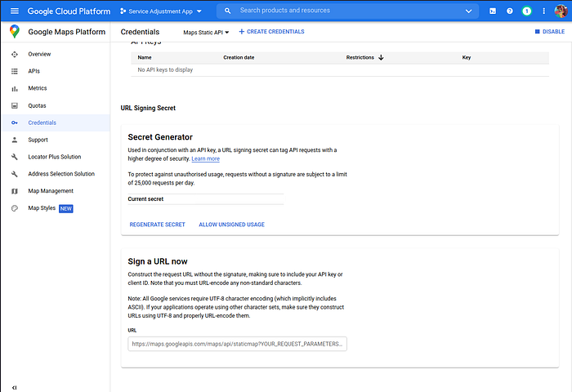Click the Overview sidebar icon
The width and height of the screenshot is (572, 392).
pos(15,55)
